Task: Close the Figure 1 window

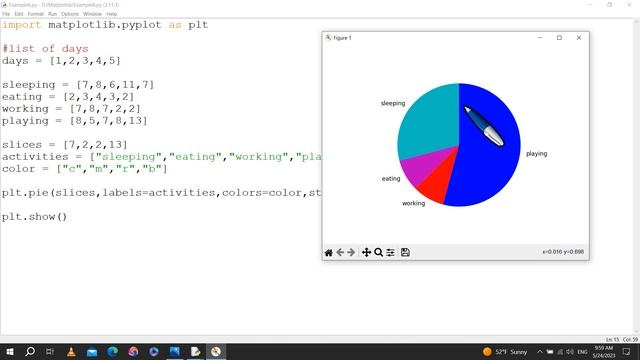Action: point(579,38)
